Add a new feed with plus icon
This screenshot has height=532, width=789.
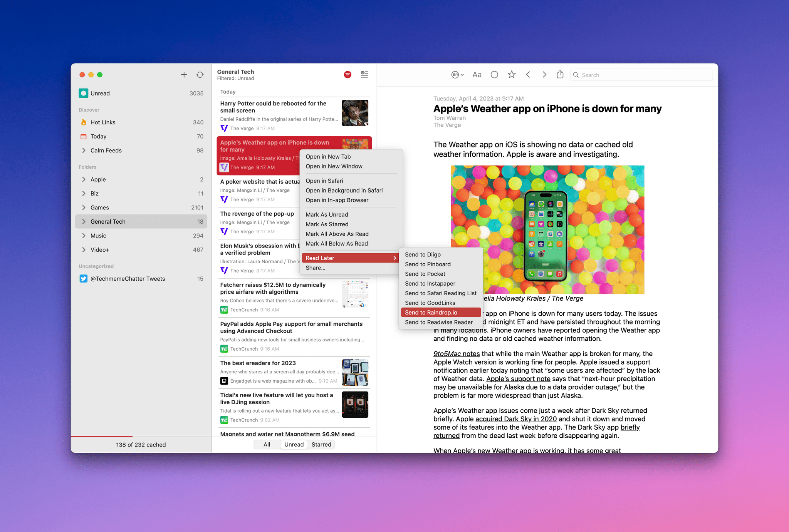coord(184,75)
